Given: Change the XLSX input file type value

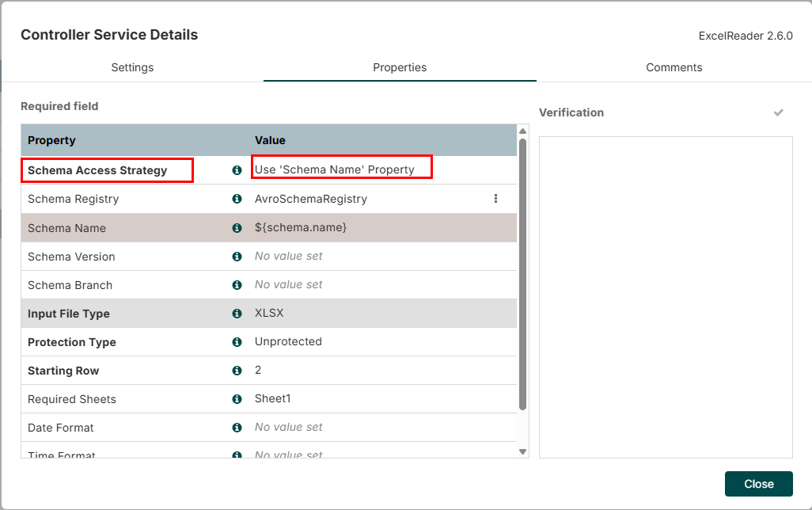Looking at the screenshot, I should [269, 313].
